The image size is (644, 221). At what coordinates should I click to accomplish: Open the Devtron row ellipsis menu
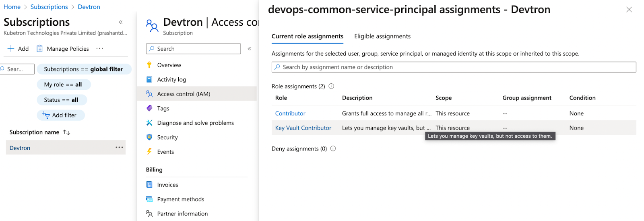point(119,148)
